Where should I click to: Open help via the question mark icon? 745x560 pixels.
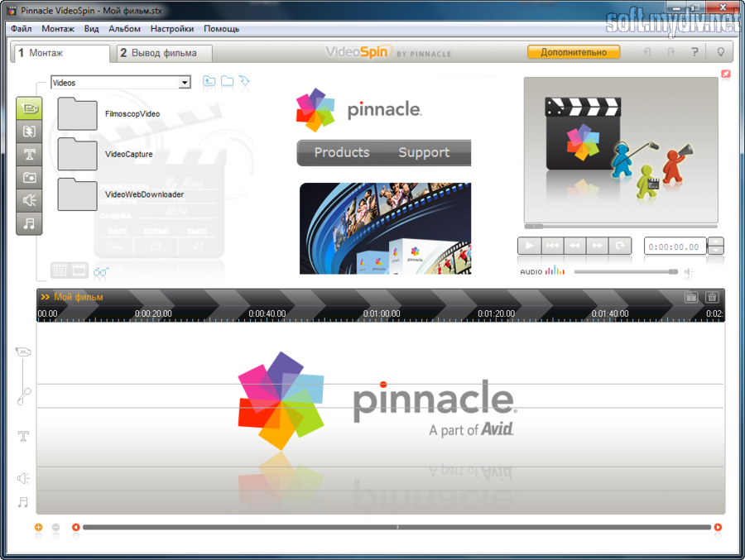[695, 52]
